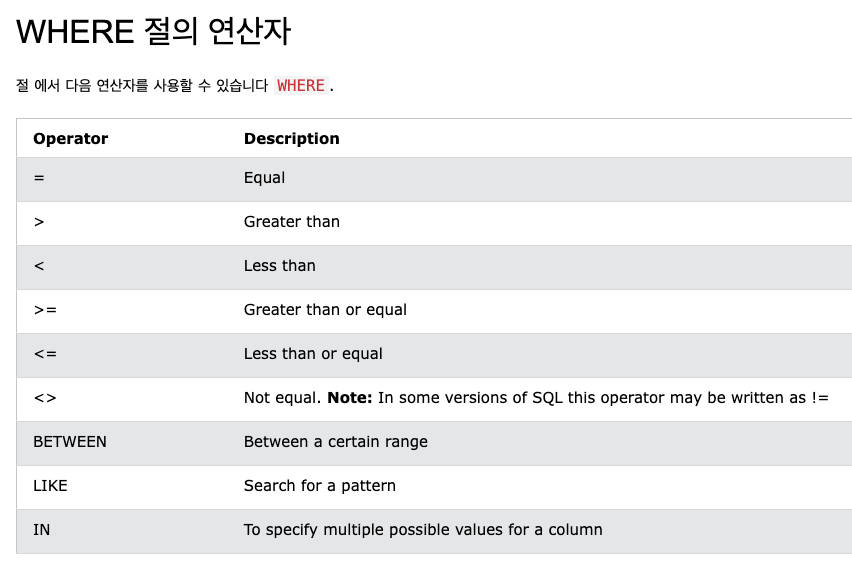852x566 pixels.
Task: Click the Greater than description text
Action: 292,222
